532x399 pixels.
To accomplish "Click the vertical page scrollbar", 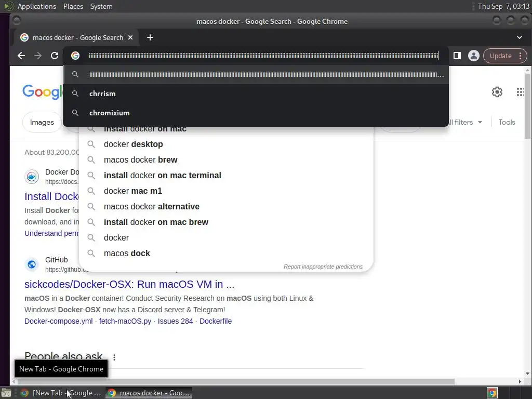I will (527, 106).
